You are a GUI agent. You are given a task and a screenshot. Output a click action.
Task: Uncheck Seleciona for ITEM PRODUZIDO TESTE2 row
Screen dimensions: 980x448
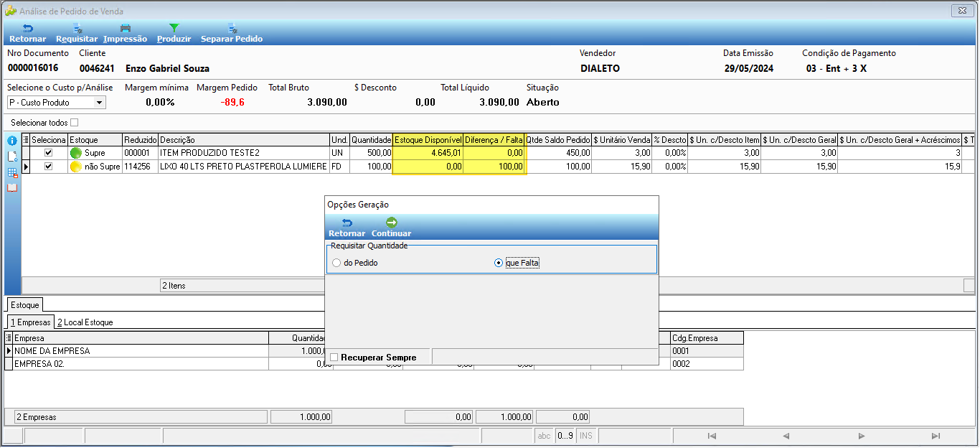(x=49, y=153)
